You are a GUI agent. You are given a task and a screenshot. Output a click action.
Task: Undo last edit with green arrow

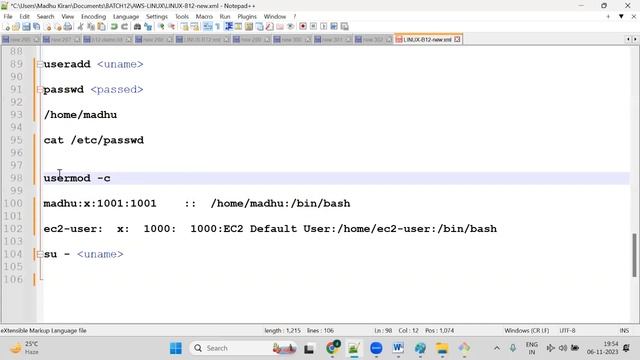point(114,27)
